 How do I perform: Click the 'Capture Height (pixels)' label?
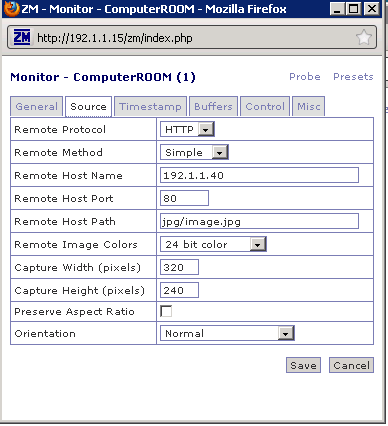pos(79,291)
